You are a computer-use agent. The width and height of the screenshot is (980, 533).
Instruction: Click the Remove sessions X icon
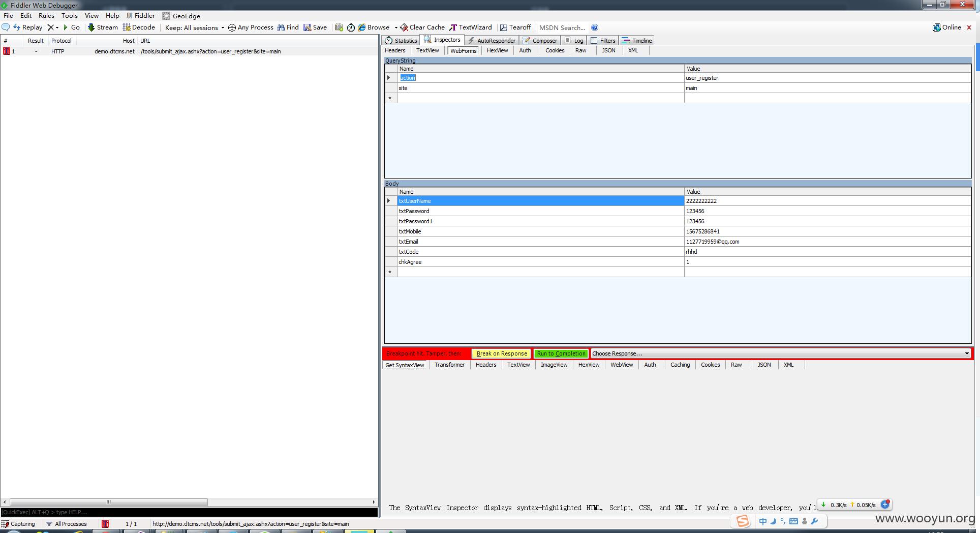51,27
